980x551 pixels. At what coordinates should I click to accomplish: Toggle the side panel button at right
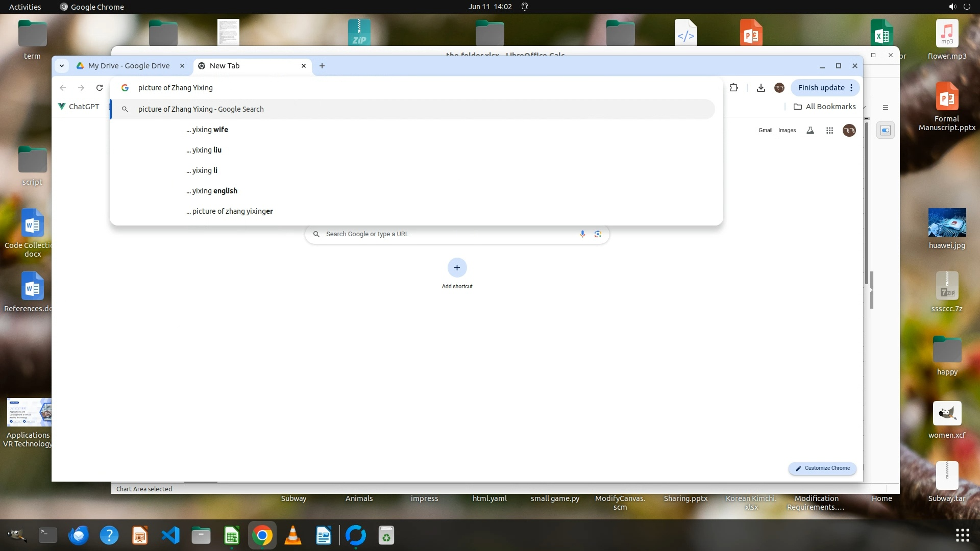pyautogui.click(x=885, y=131)
